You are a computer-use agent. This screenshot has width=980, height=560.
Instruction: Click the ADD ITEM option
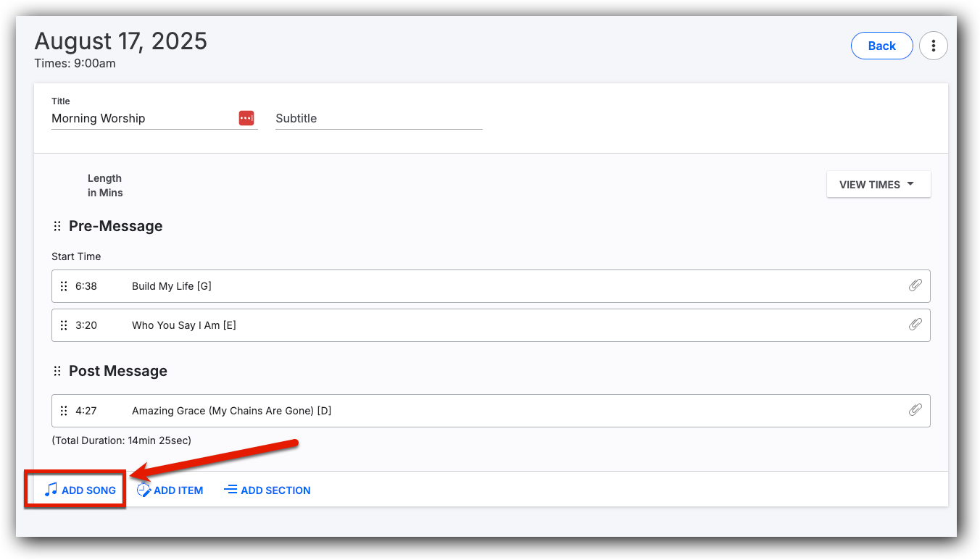pyautogui.click(x=176, y=490)
